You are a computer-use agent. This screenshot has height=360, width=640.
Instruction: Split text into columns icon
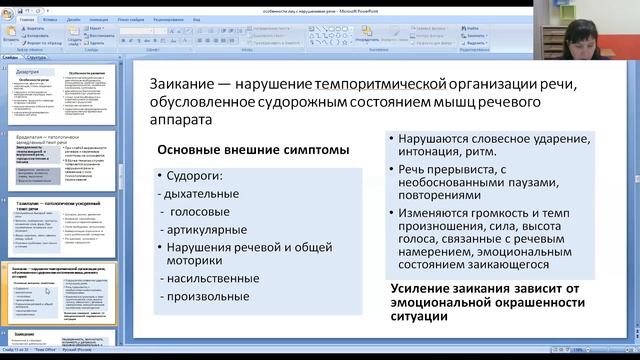tap(232, 41)
